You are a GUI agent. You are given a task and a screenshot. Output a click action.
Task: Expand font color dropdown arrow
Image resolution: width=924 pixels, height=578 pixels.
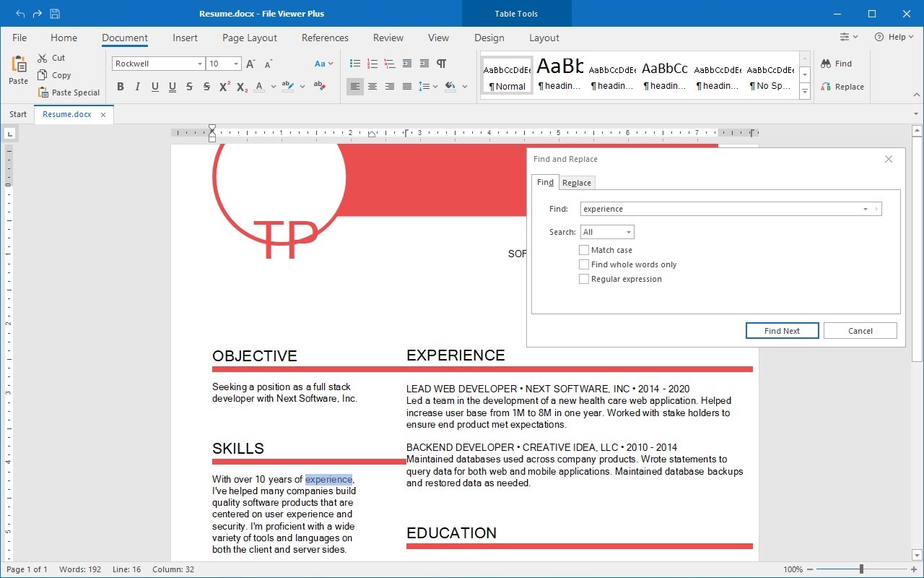pyautogui.click(x=274, y=87)
